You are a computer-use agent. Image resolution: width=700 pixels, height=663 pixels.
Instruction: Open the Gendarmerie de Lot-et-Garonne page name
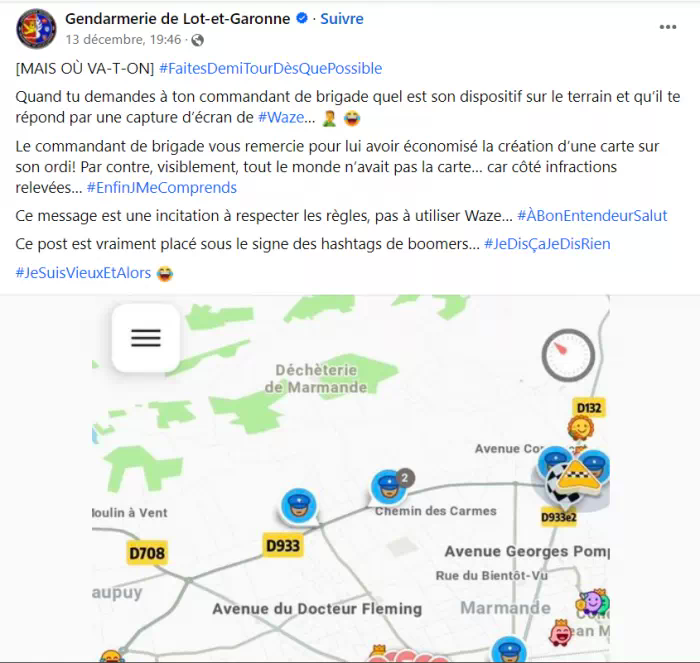[x=178, y=19]
